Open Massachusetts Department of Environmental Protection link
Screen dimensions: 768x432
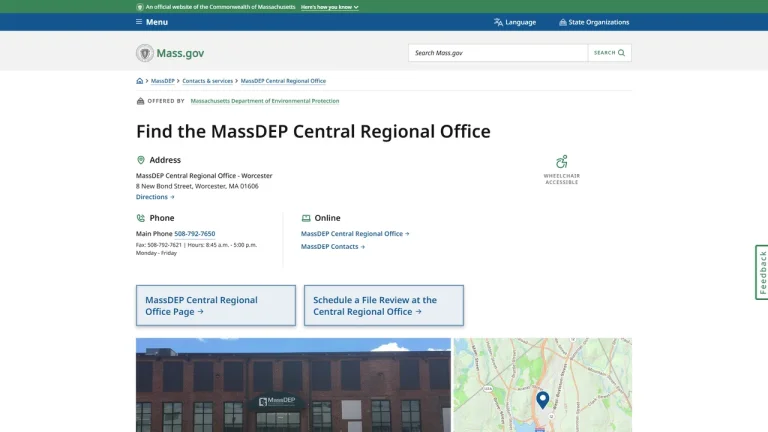click(x=265, y=101)
